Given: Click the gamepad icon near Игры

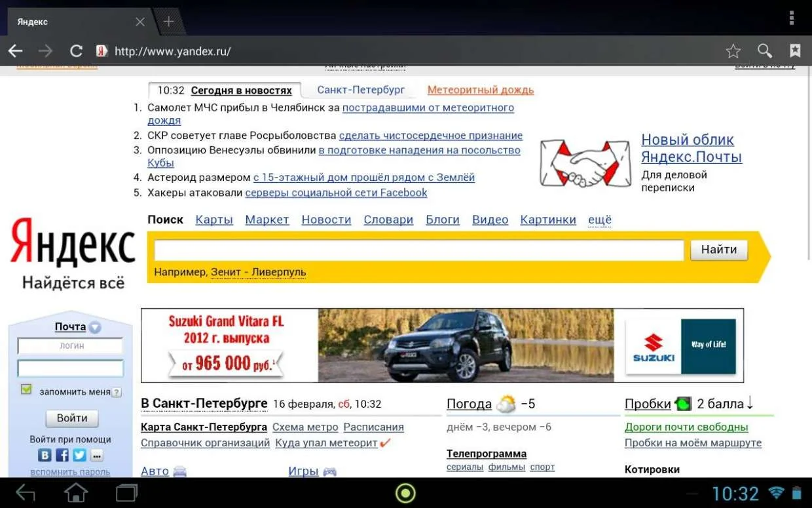Looking at the screenshot, I should (329, 471).
